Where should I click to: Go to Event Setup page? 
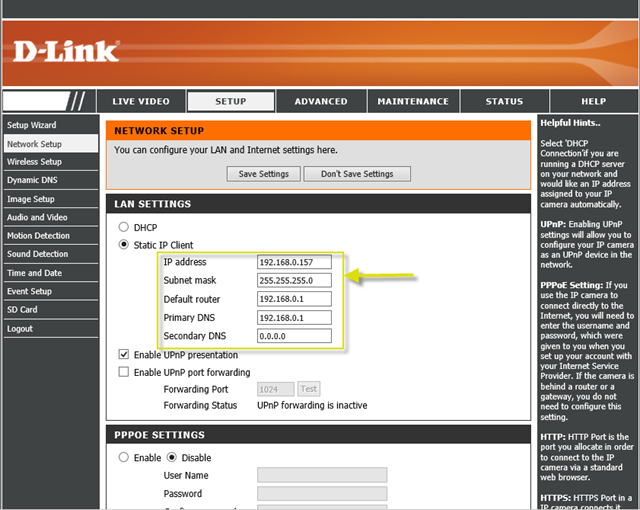(51, 291)
